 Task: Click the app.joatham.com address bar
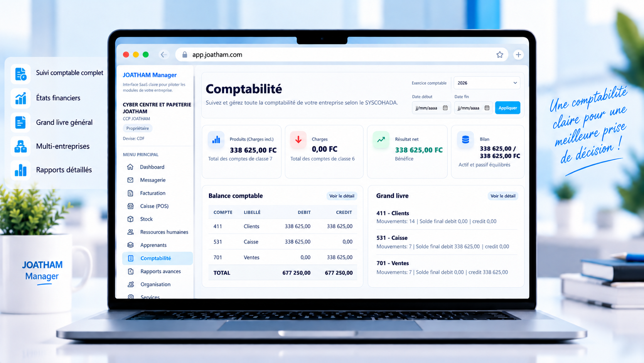pyautogui.click(x=342, y=55)
